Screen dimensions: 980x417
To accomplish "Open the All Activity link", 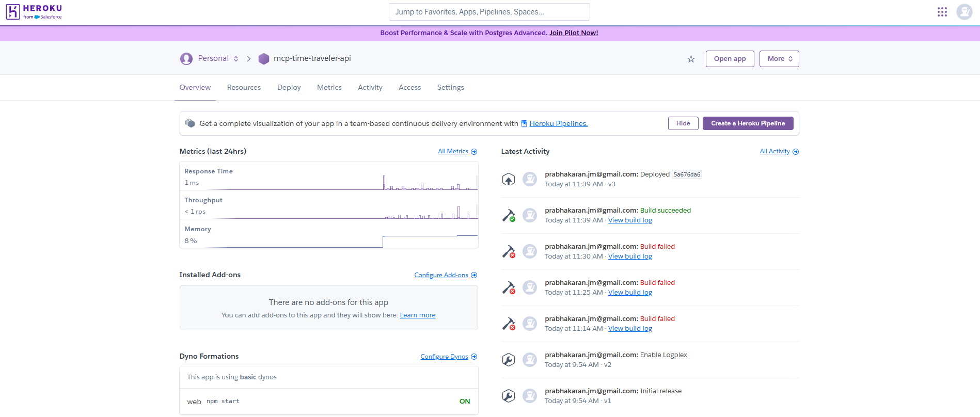I will 774,151.
